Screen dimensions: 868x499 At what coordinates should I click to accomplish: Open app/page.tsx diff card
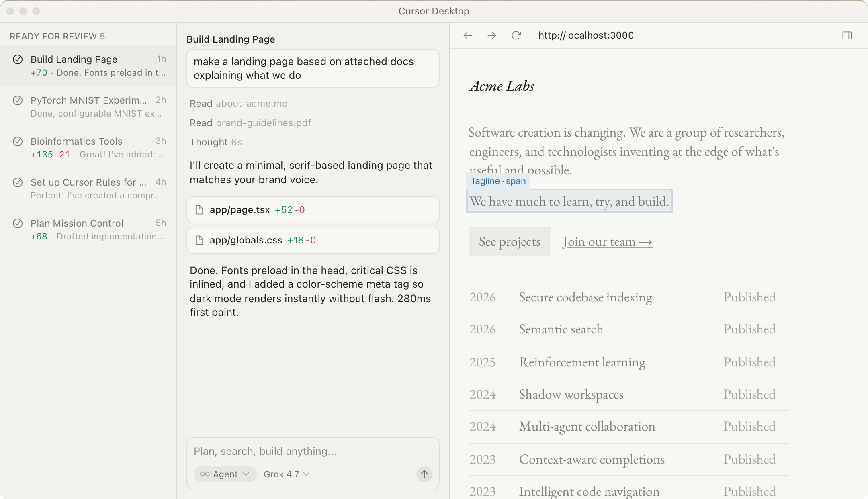pyautogui.click(x=313, y=210)
